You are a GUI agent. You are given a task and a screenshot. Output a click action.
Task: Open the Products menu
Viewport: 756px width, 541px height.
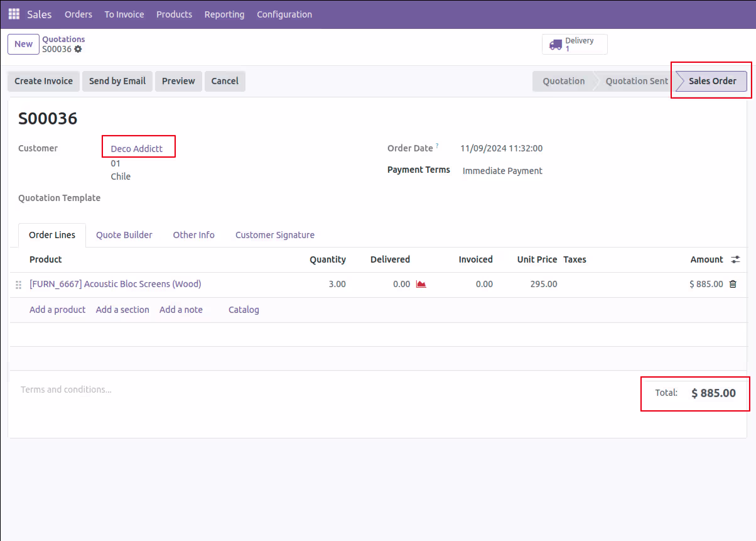point(174,14)
